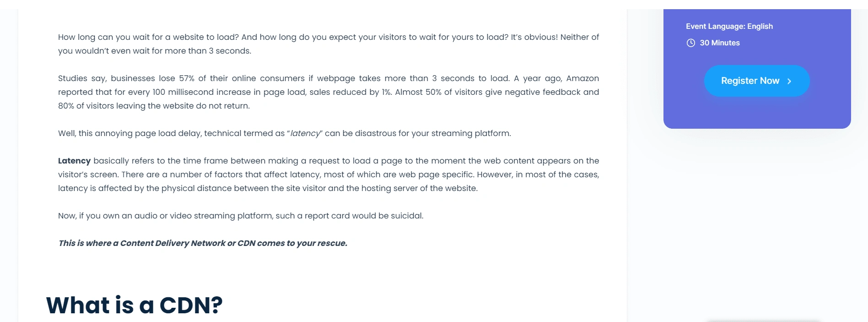
Task: Click the clock icon beside 30 Minutes
Action: click(690, 43)
